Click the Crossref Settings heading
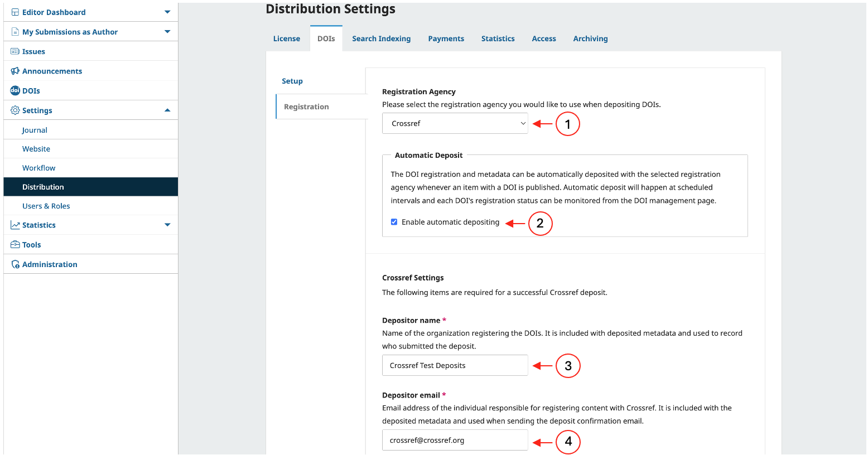 413,278
